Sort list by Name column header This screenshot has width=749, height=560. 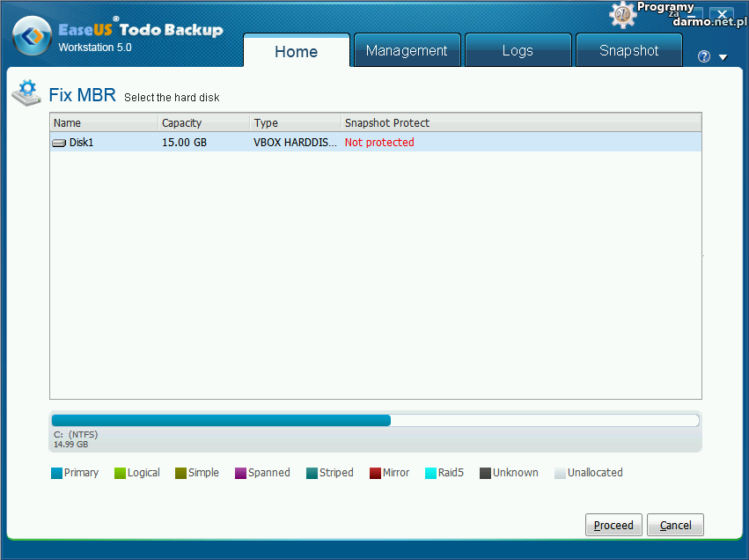pyautogui.click(x=104, y=123)
